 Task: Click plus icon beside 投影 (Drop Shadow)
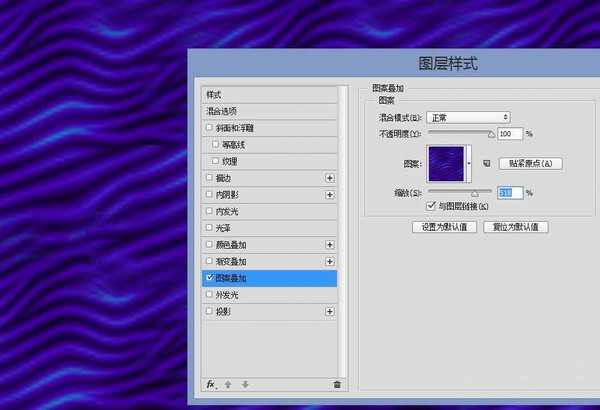[329, 312]
